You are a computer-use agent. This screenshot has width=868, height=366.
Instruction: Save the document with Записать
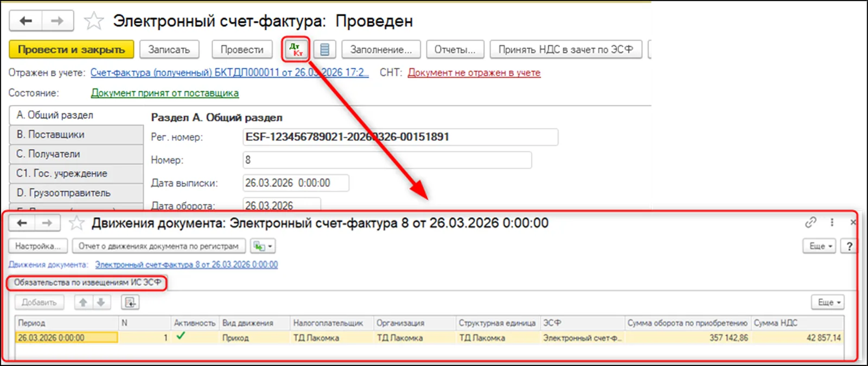point(169,49)
